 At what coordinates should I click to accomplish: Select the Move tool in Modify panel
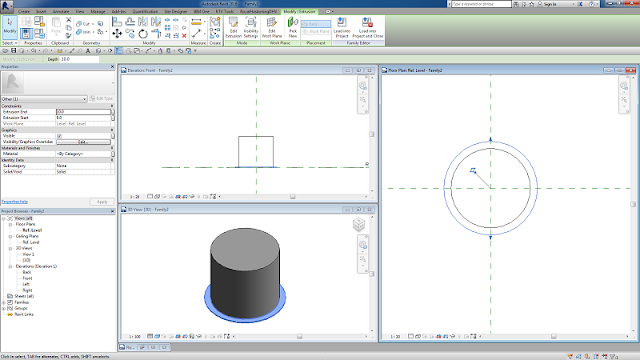117,34
